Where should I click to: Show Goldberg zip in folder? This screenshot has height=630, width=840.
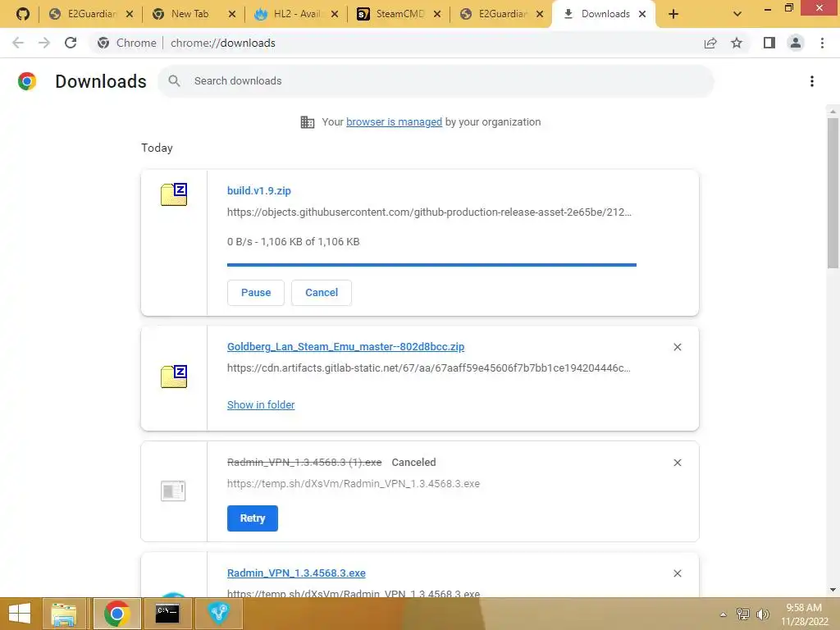pos(261,405)
